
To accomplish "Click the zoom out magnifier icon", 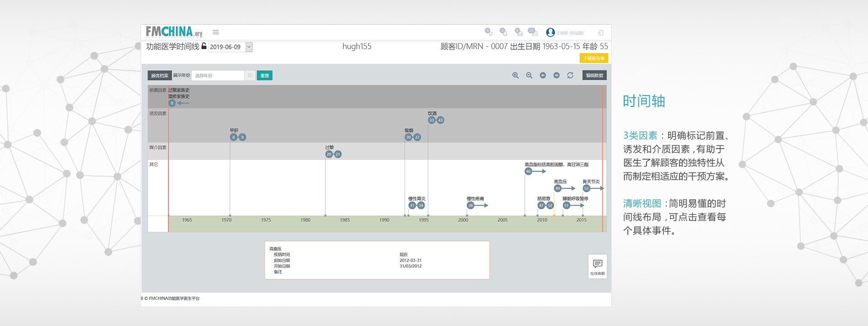I will click(529, 76).
